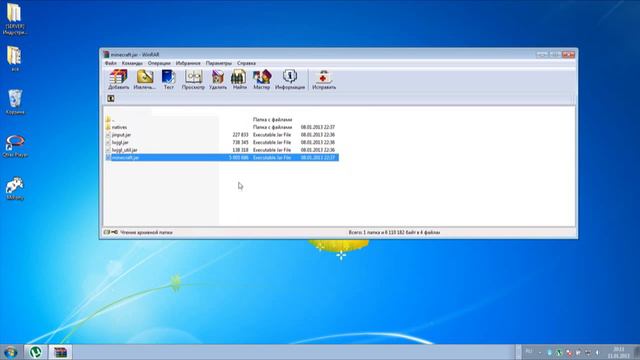Launch the Мастер (Wizard) tool
Screen dimensions: 640x360
point(262,80)
